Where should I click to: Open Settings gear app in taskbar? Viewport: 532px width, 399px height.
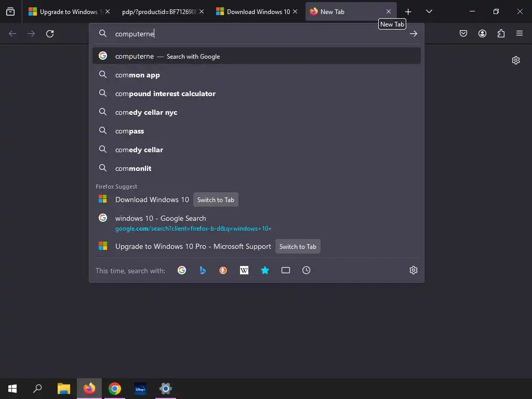(x=166, y=389)
